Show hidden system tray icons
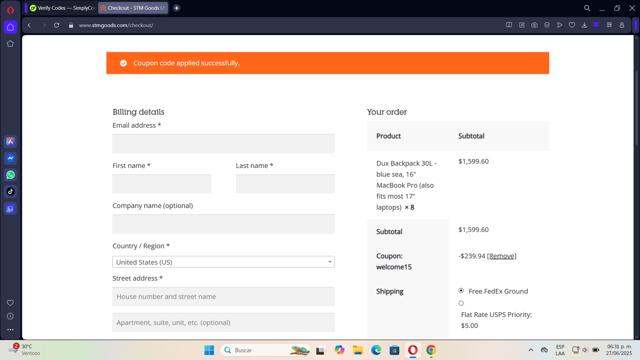 point(531,350)
